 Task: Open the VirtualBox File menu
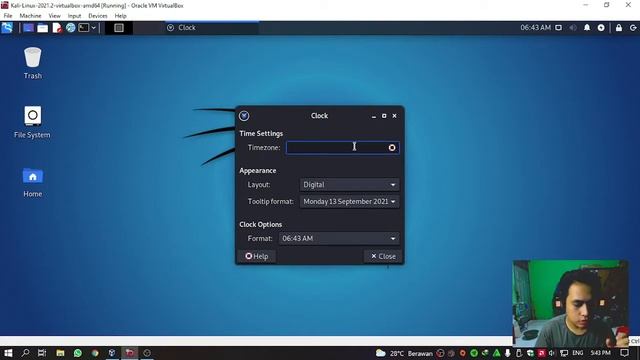click(8, 16)
